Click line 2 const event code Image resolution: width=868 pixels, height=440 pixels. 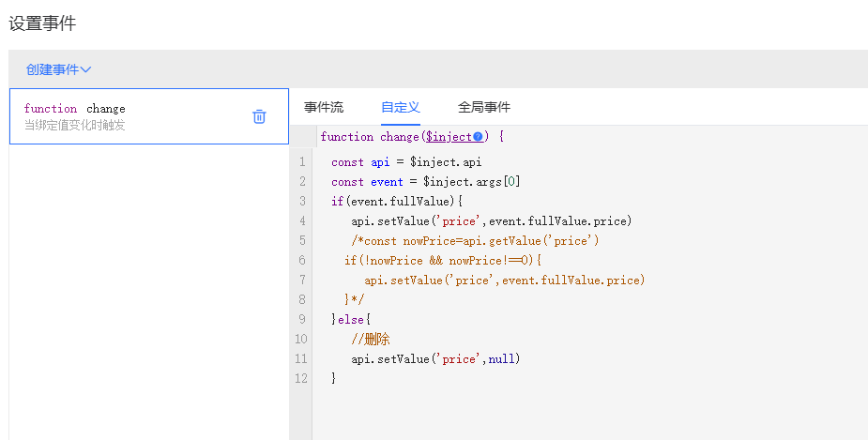click(426, 181)
